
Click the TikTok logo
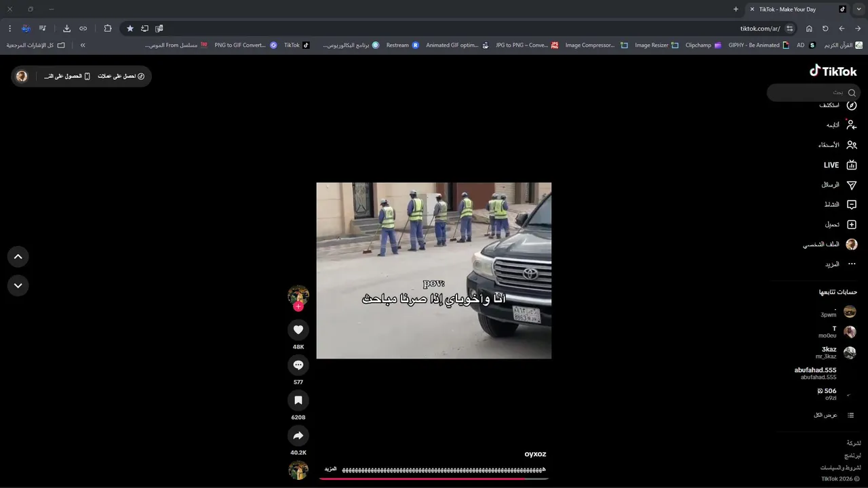pos(833,71)
